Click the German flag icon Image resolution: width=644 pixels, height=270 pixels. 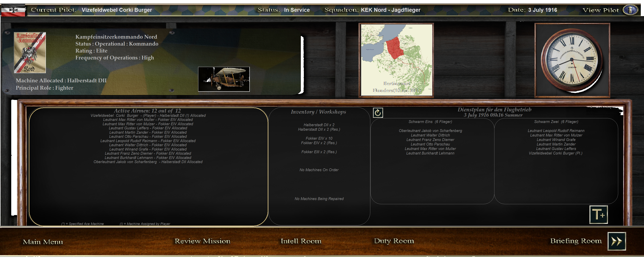pos(13,10)
